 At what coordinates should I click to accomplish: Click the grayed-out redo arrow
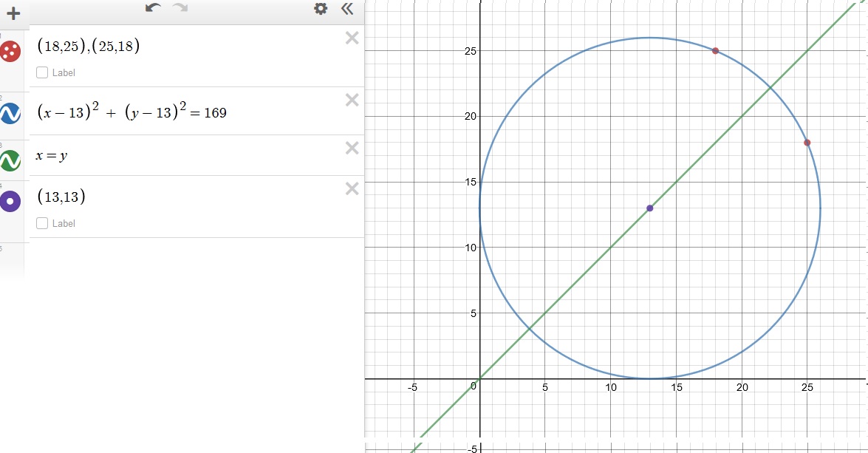pos(180,8)
